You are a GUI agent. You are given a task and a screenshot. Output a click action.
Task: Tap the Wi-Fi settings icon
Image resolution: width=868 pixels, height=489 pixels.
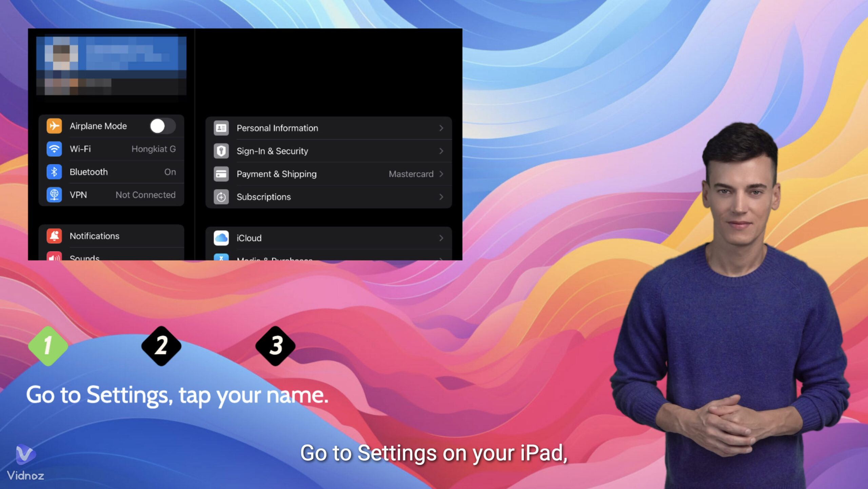pyautogui.click(x=54, y=149)
